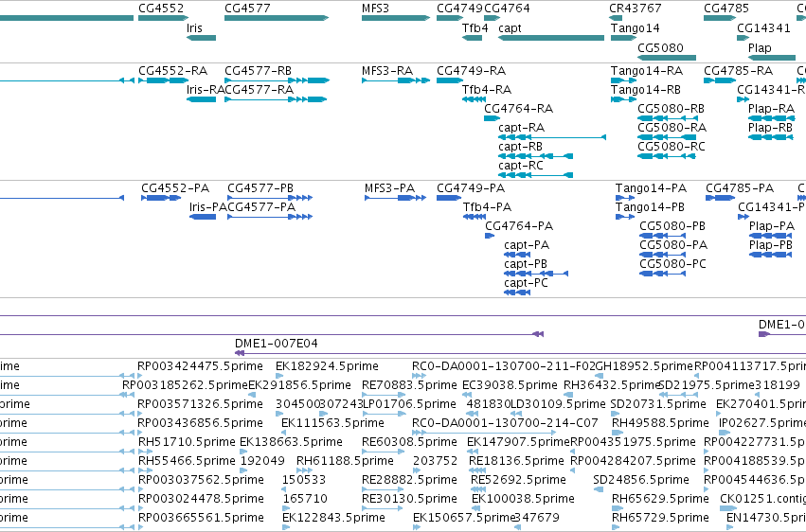Click protein CG4764-PA

pos(490,236)
